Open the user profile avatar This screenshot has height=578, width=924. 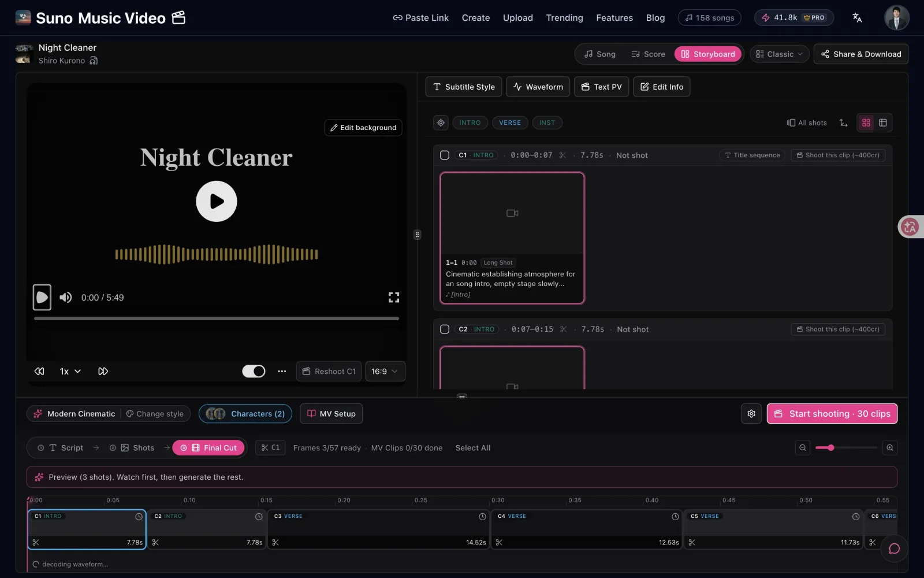click(896, 18)
